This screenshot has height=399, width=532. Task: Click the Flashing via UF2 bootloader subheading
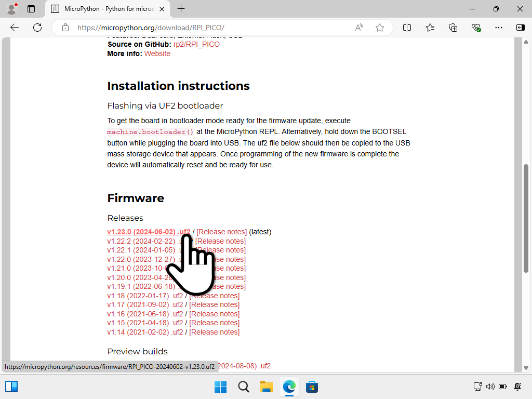click(165, 106)
